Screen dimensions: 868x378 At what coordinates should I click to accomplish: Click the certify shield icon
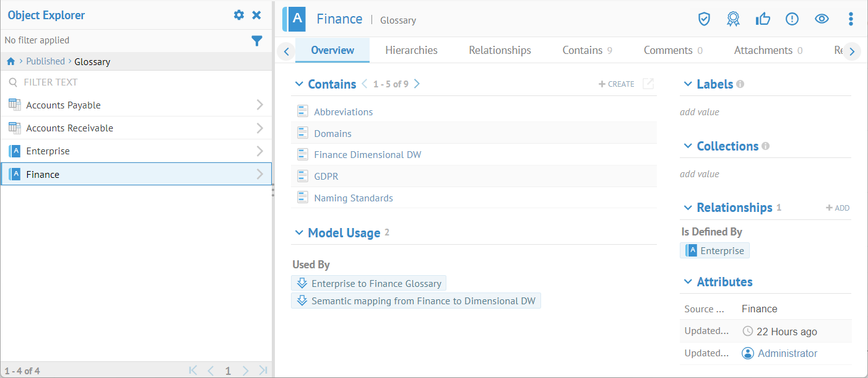click(704, 19)
